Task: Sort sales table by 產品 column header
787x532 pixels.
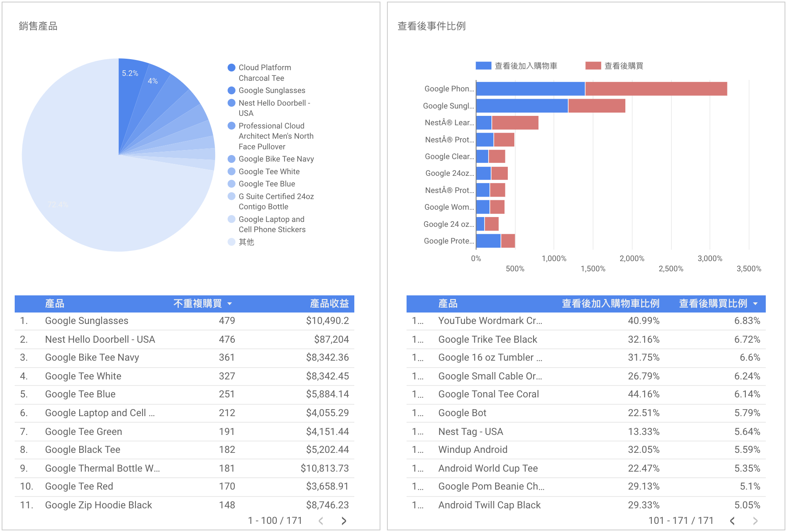Action: tap(55, 304)
